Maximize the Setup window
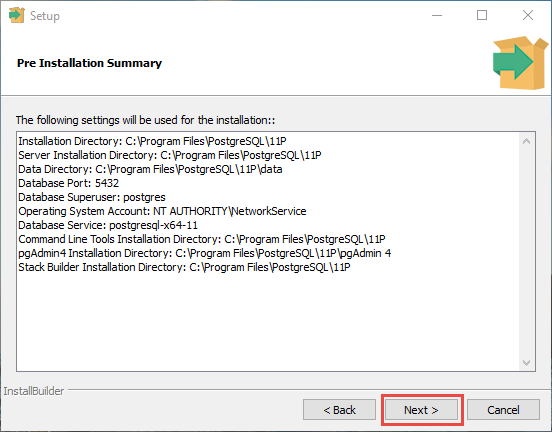552x432 pixels. click(482, 15)
